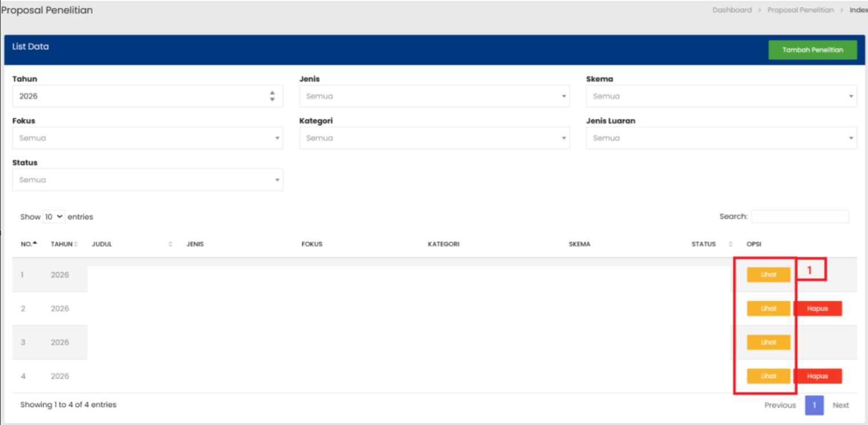Open the Status filter dropdown
The image size is (868, 425).
(x=147, y=180)
